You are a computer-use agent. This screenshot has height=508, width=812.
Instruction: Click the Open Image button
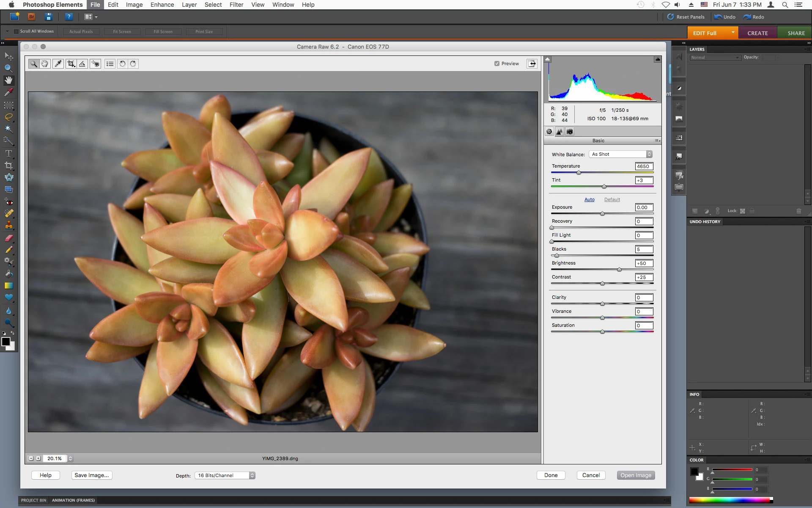click(636, 475)
